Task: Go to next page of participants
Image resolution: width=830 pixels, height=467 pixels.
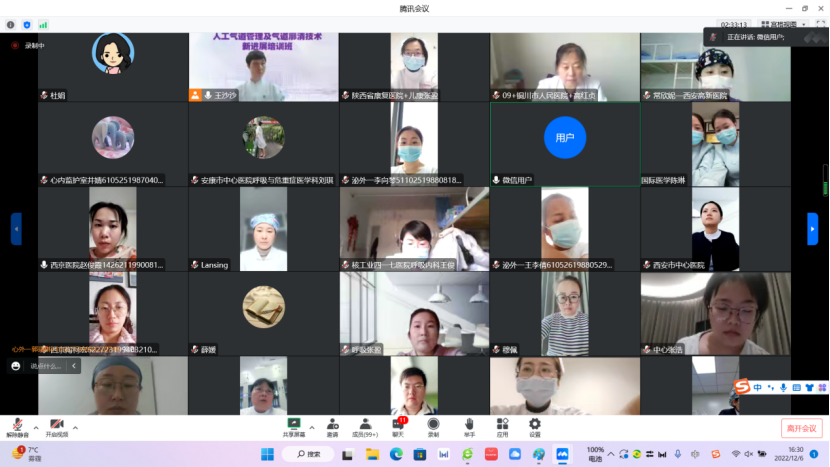Action: 812,229
